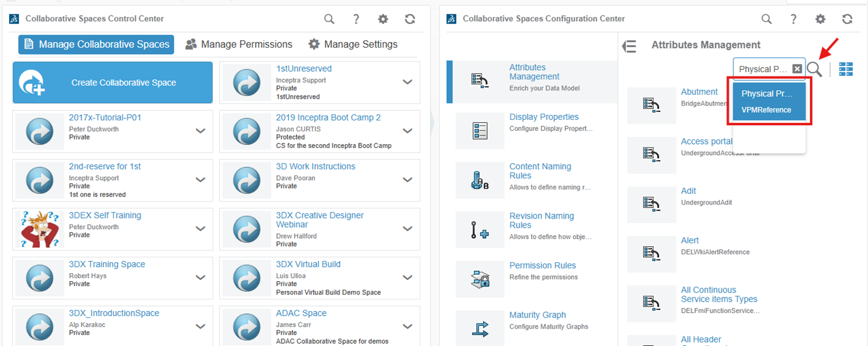Expand 3DEX Self Training options
The width and height of the screenshot is (868, 346).
point(201,228)
